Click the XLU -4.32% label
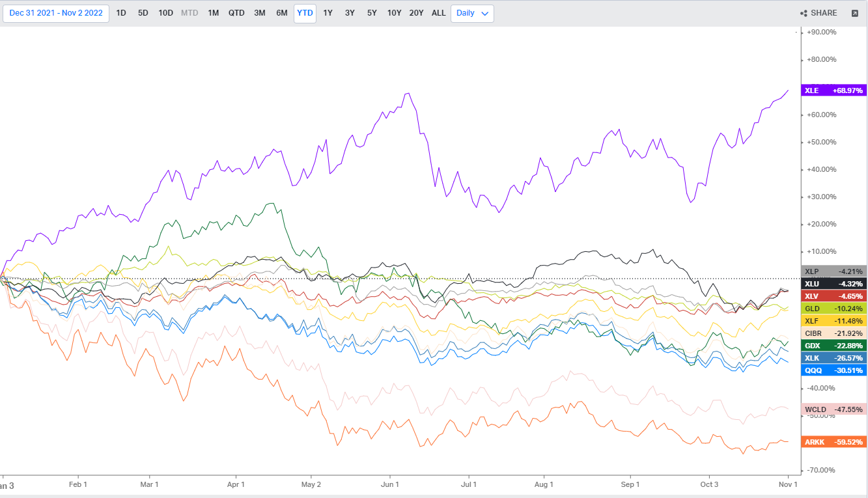The width and height of the screenshot is (868, 498). click(834, 284)
